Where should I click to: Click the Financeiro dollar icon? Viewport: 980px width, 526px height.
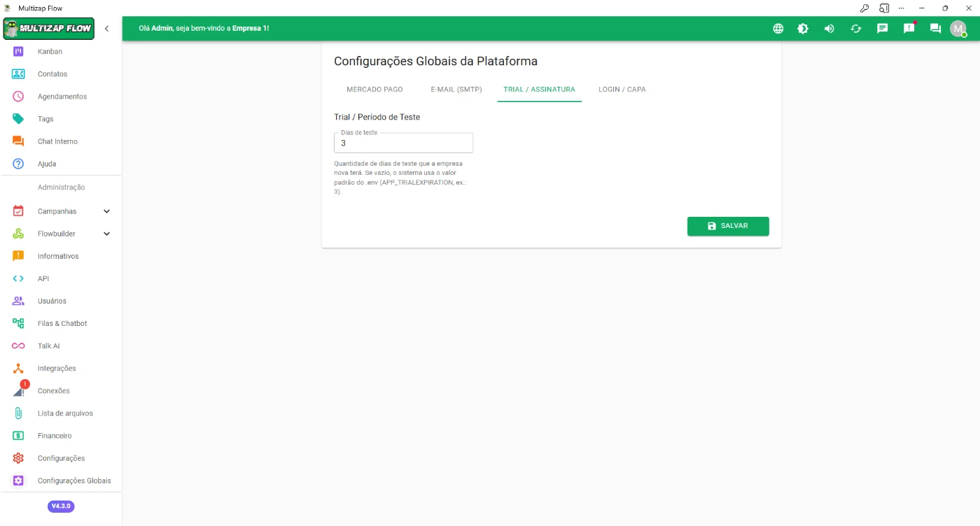[19, 436]
